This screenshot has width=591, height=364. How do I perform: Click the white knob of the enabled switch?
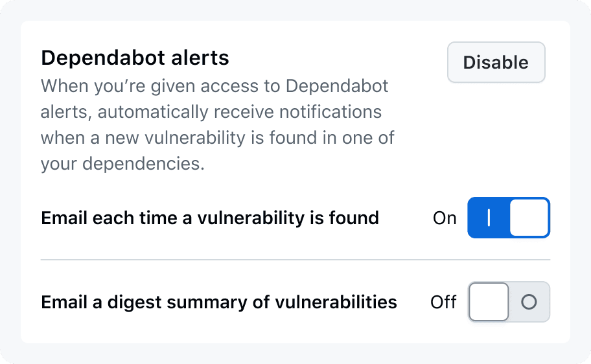(x=529, y=218)
